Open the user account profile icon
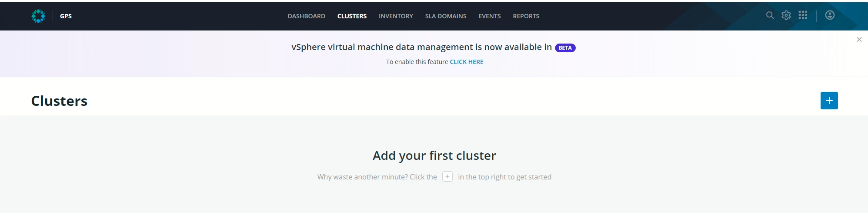This screenshot has width=868, height=213. pos(830,15)
